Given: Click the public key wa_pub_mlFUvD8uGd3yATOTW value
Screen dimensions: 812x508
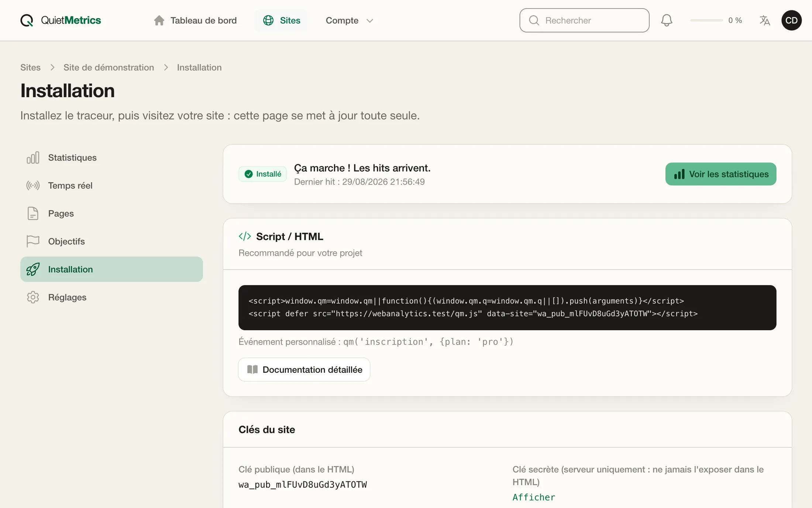Looking at the screenshot, I should pos(303,485).
